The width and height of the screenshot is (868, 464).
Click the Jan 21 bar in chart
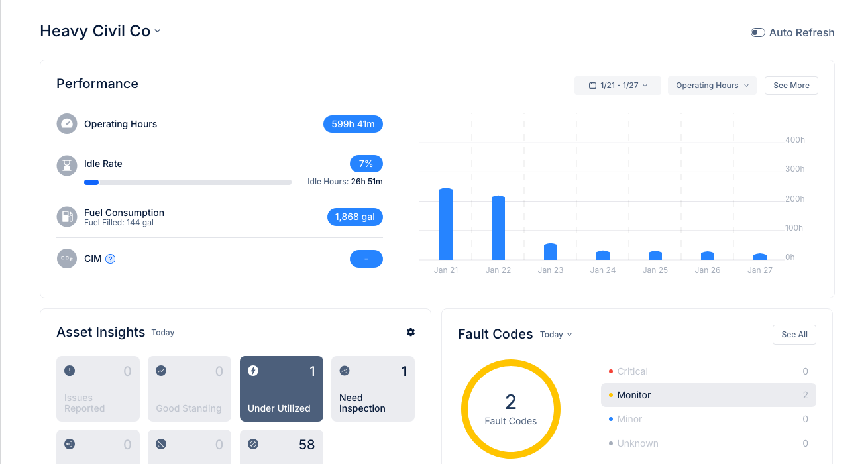point(446,224)
